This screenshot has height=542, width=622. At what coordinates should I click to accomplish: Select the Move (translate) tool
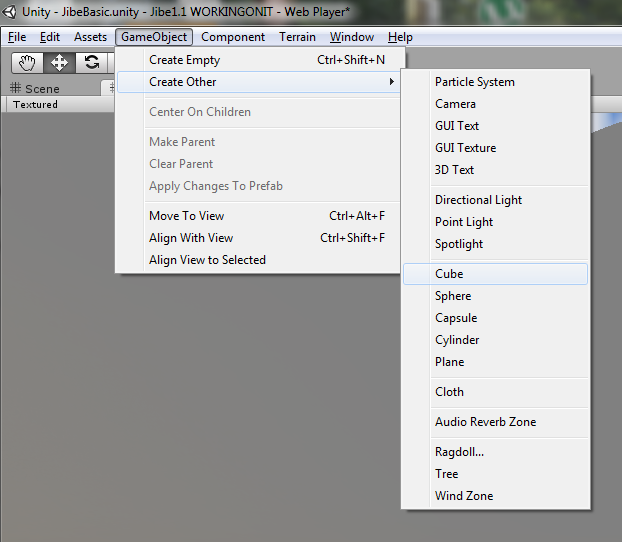click(59, 62)
